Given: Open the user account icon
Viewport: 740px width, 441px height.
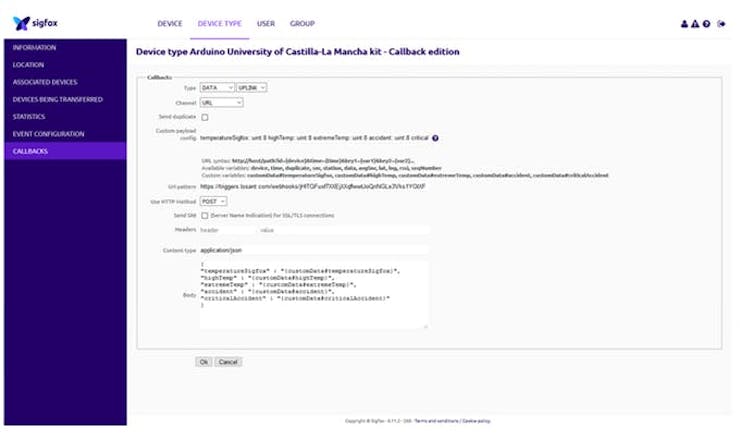Looking at the screenshot, I should [x=684, y=24].
